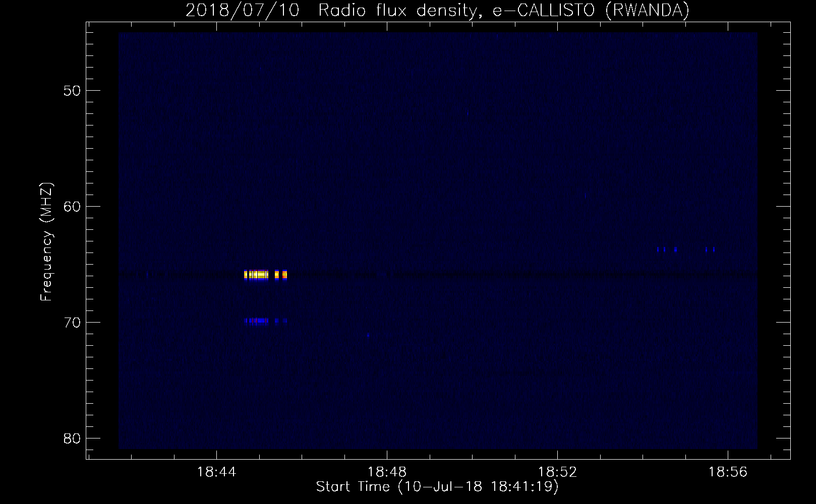Click the 18:48 time tick label
This screenshot has height=504, width=816.
click(x=387, y=472)
